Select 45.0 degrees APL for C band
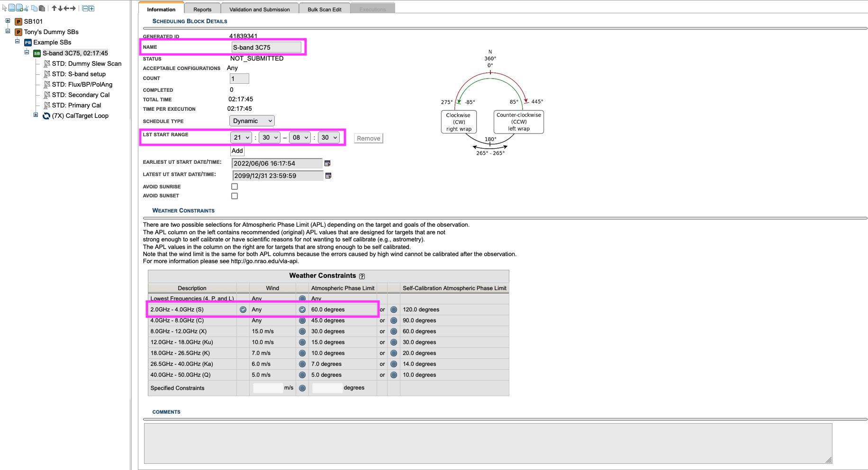Screen dimensions: 868x470 302,320
